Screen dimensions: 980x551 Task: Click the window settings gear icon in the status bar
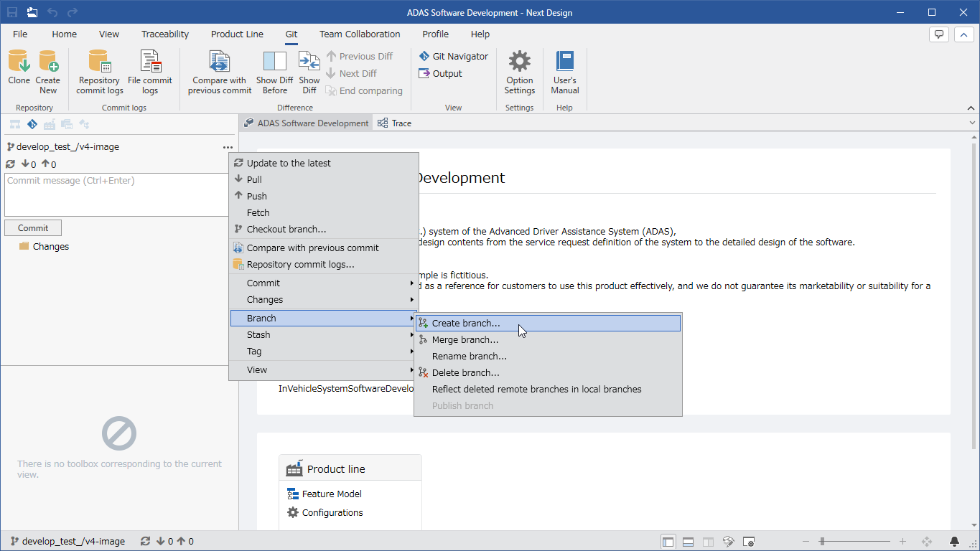coord(749,542)
